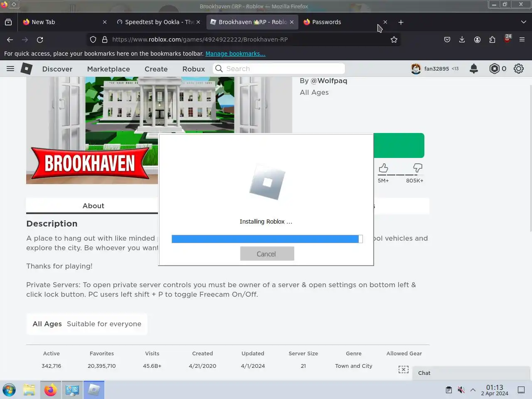This screenshot has width=532, height=399.
Task: Open the red extension badge showing 24
Action: pos(507,39)
